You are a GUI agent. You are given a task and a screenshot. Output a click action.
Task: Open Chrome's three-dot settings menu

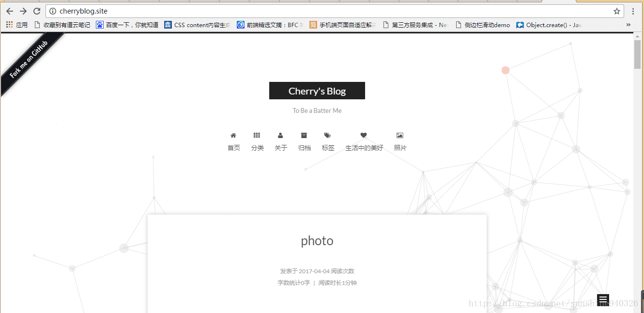(634, 11)
